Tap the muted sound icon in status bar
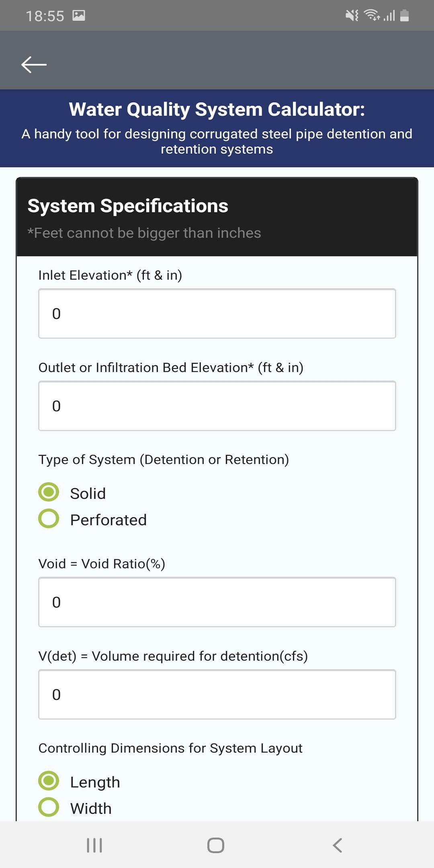 click(352, 16)
